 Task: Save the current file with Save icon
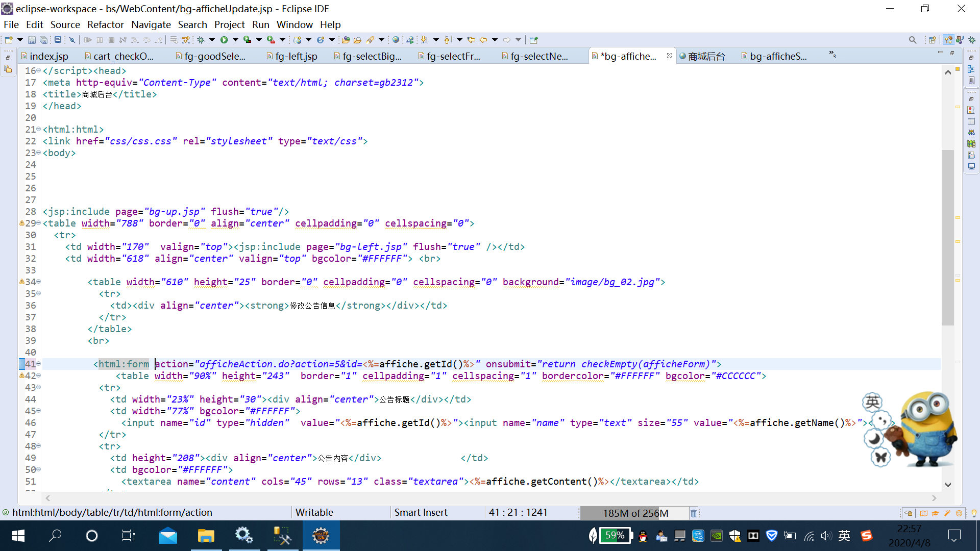tap(32, 40)
